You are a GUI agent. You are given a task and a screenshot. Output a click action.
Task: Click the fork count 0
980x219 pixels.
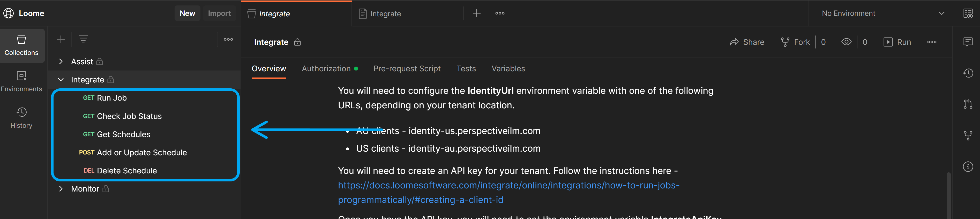823,42
